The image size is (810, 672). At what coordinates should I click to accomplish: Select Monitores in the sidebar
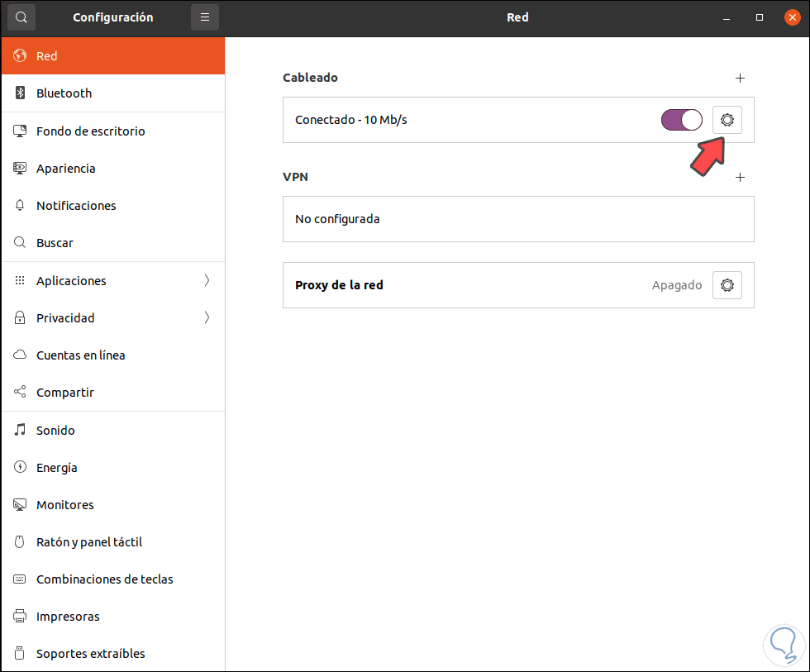64,504
